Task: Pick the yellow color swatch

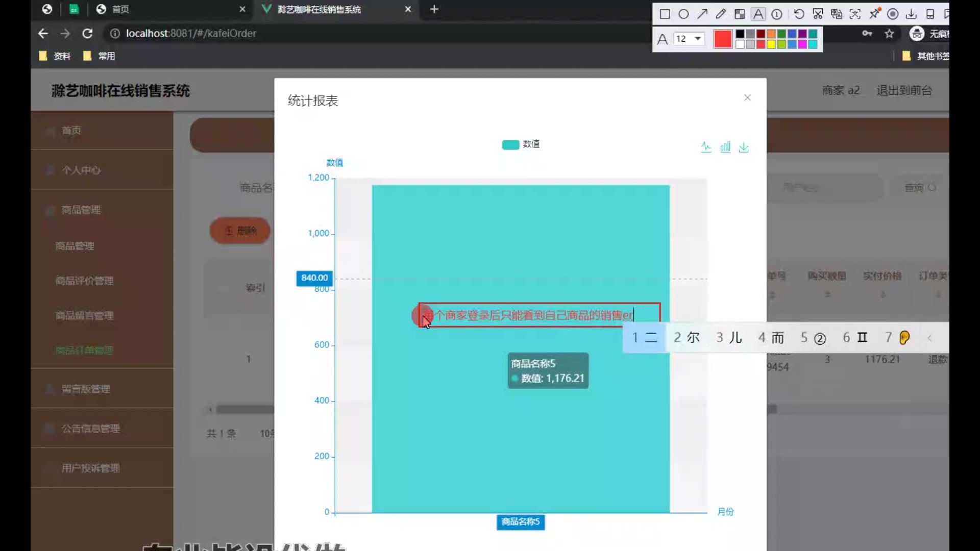Action: (771, 44)
